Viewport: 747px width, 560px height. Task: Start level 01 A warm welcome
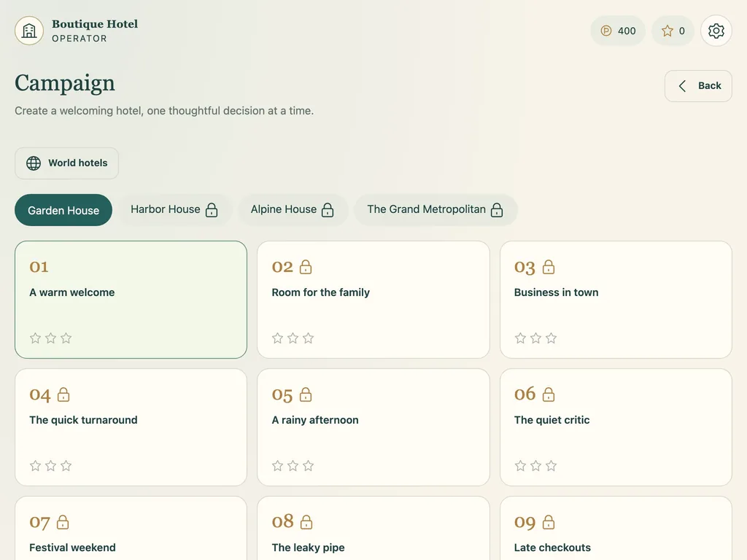point(131,300)
